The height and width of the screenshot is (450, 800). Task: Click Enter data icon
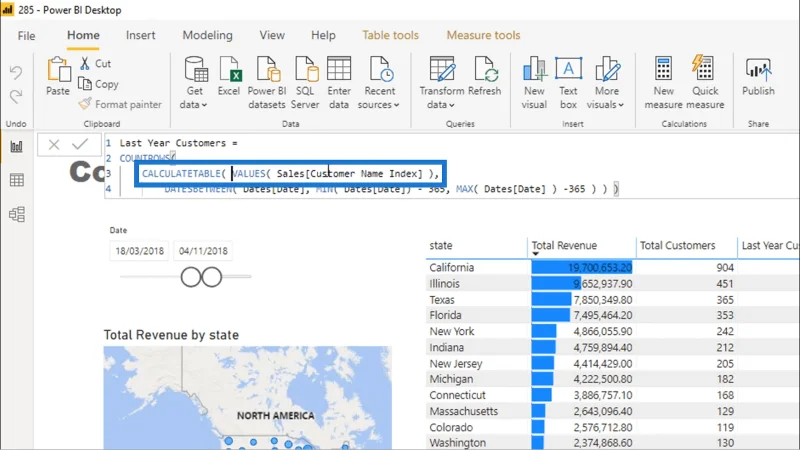339,69
